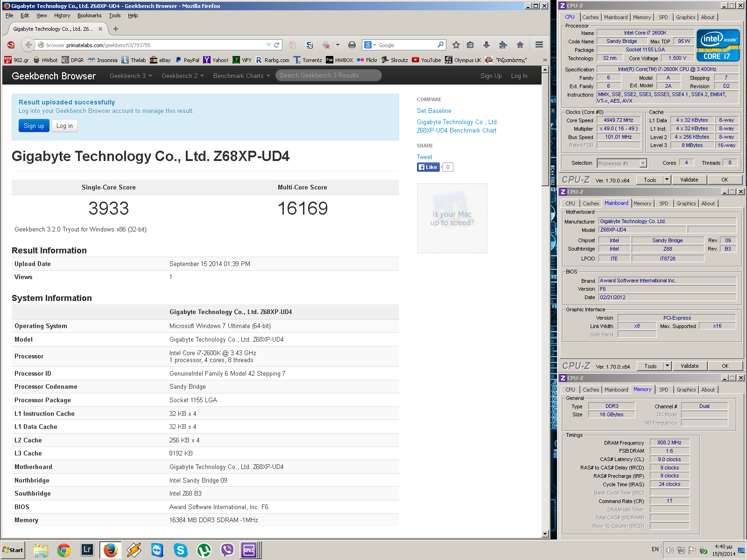Open YouTube bookmark
Screen dimensions: 747x560
coord(426,60)
